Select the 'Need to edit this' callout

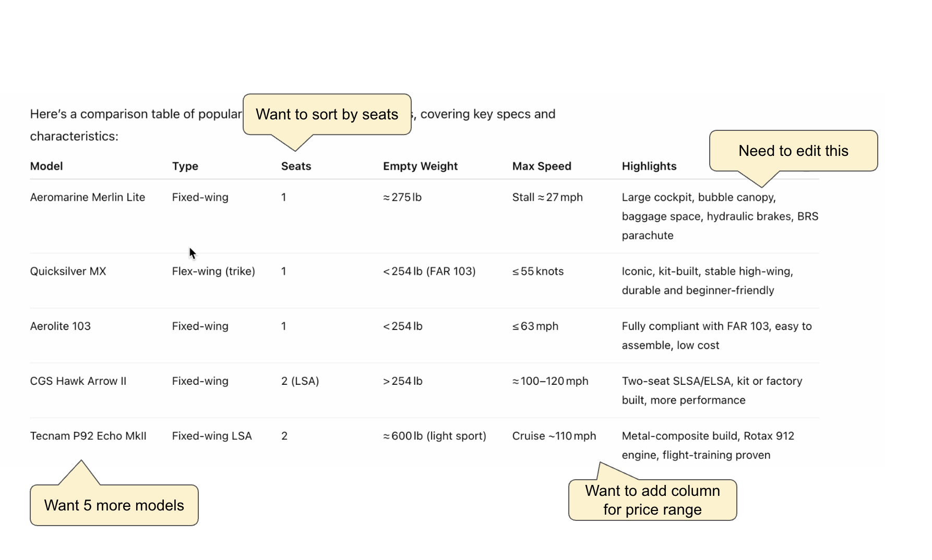pos(793,151)
